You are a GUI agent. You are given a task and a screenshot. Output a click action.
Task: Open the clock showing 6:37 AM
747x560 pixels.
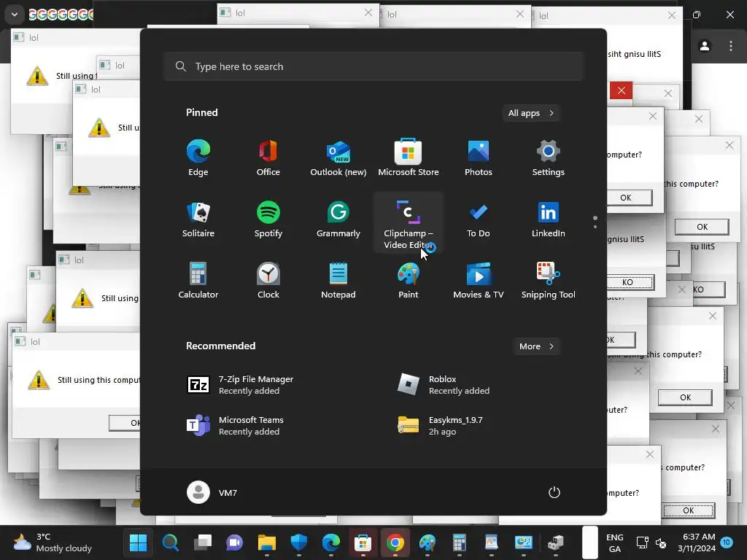[x=697, y=542]
